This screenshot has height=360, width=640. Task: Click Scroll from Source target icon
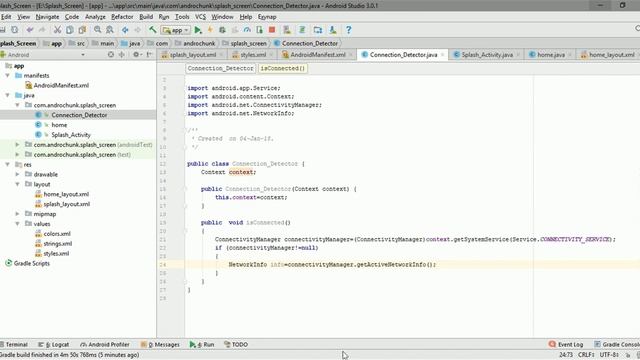111,55
